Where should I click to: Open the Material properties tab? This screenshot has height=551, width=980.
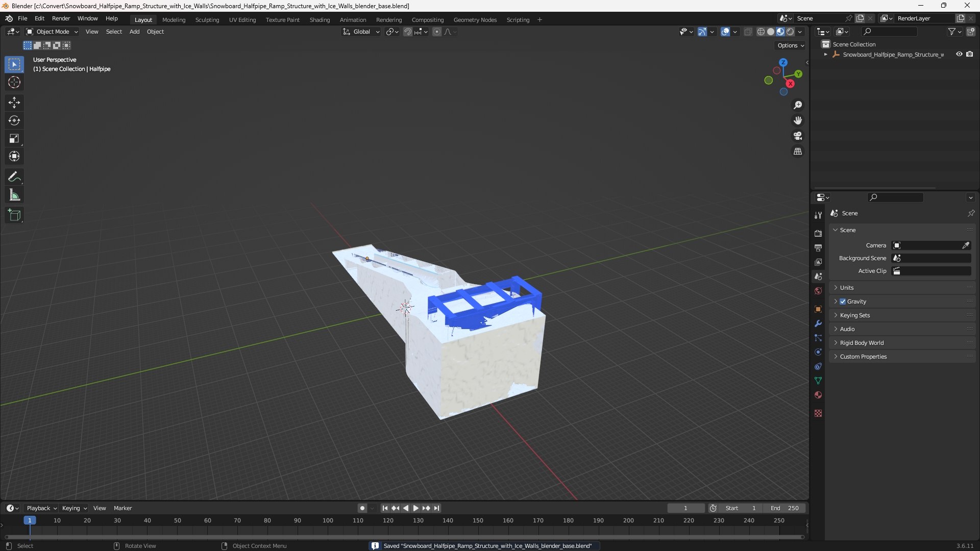click(x=818, y=395)
